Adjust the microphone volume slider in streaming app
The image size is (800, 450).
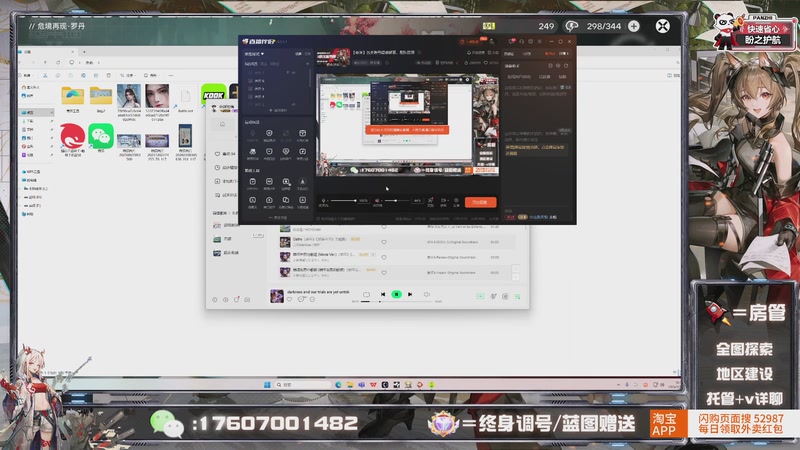pos(344,201)
